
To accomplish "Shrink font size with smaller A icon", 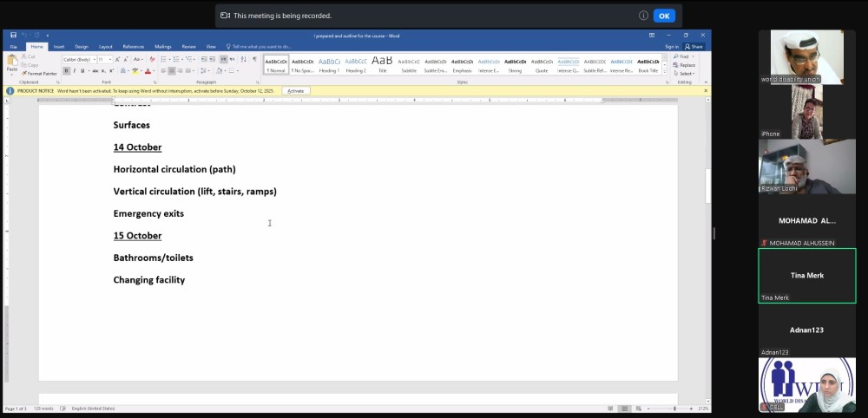I will [124, 59].
